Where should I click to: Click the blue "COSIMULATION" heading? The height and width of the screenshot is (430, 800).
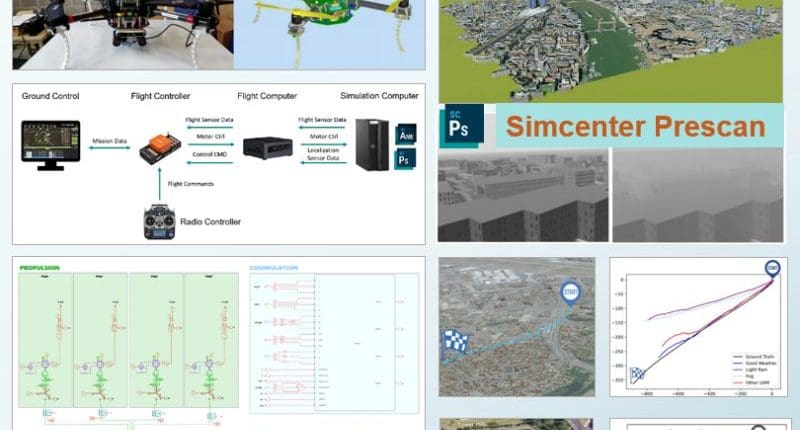pyautogui.click(x=273, y=268)
